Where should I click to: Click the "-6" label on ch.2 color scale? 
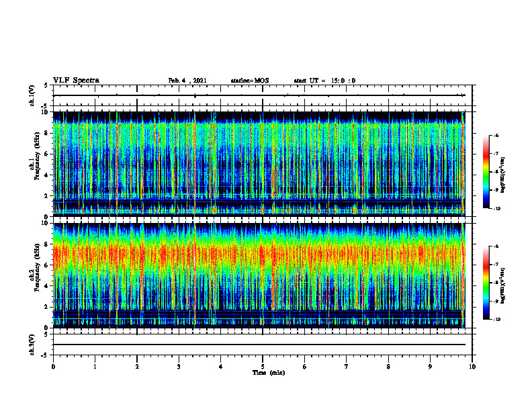click(496, 246)
